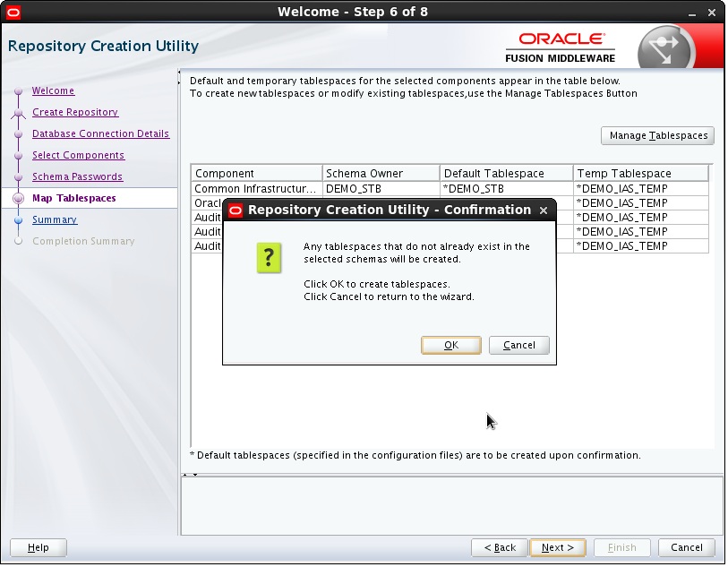Minimize the Repository Creation Utility window
This screenshot has height=567, width=728.
pyautogui.click(x=693, y=13)
